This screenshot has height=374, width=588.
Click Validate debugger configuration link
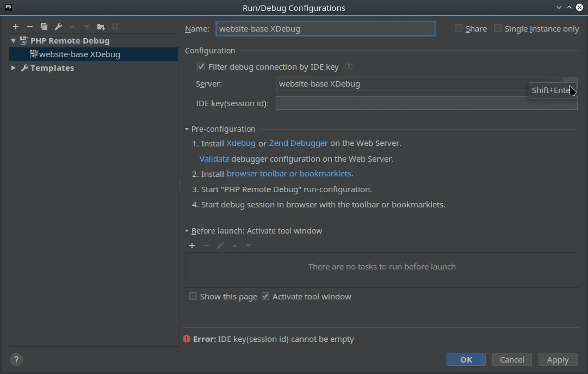pos(214,158)
